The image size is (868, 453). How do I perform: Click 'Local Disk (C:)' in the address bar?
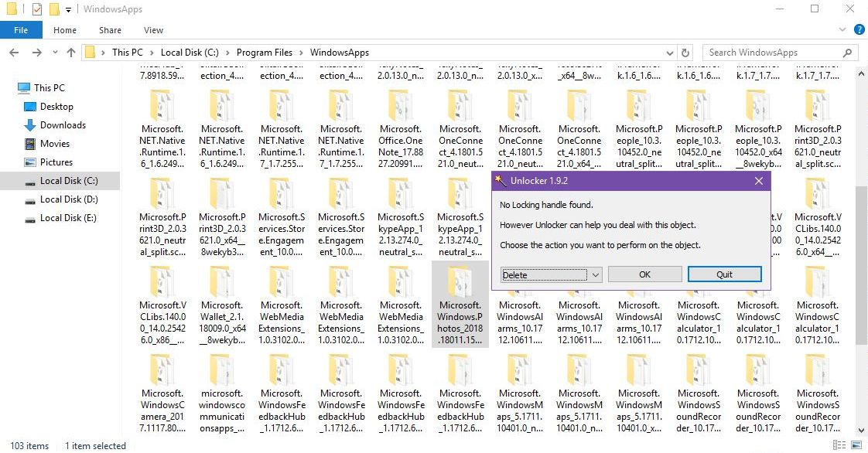tap(190, 53)
